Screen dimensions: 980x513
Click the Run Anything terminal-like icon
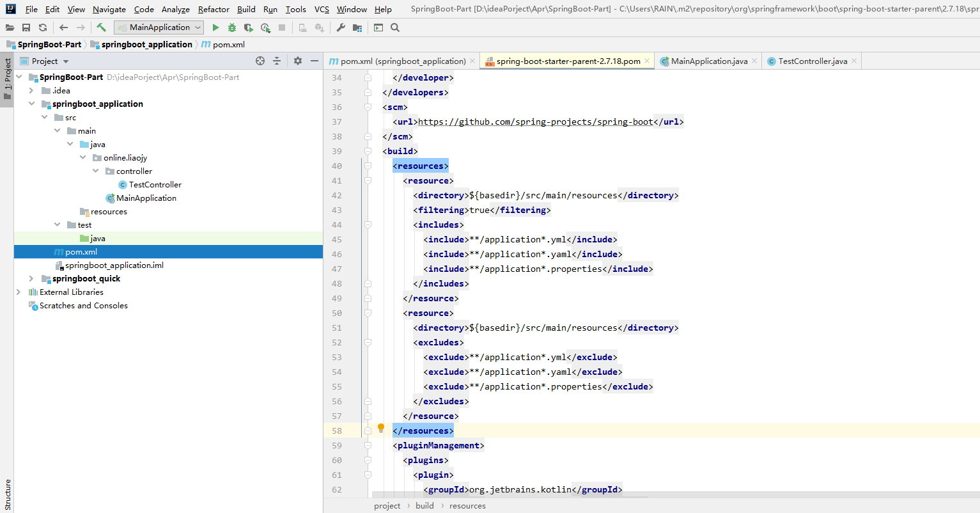[x=378, y=28]
